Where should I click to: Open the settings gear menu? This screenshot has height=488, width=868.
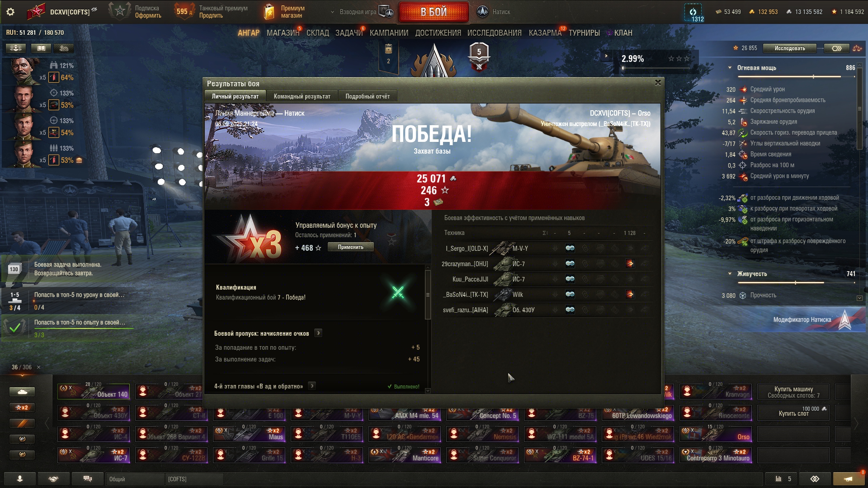click(10, 12)
